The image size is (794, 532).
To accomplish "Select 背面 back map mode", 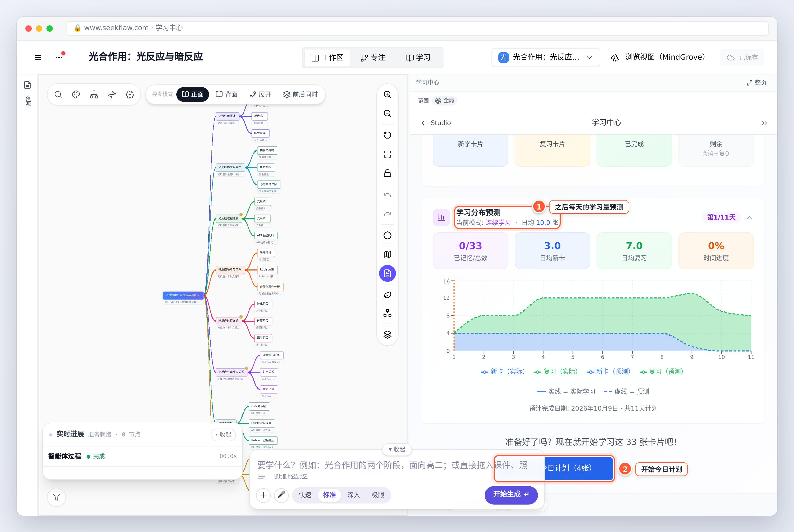I will click(x=226, y=94).
